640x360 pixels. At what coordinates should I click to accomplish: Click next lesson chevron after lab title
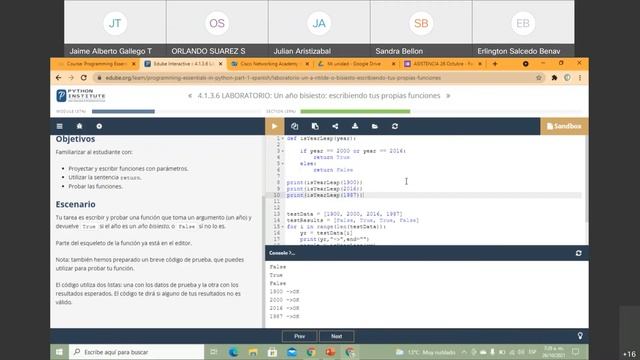point(448,96)
